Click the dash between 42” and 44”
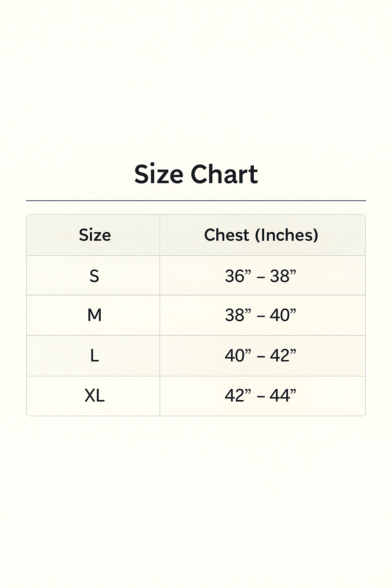Viewport: 392px width, 588px height. (261, 397)
